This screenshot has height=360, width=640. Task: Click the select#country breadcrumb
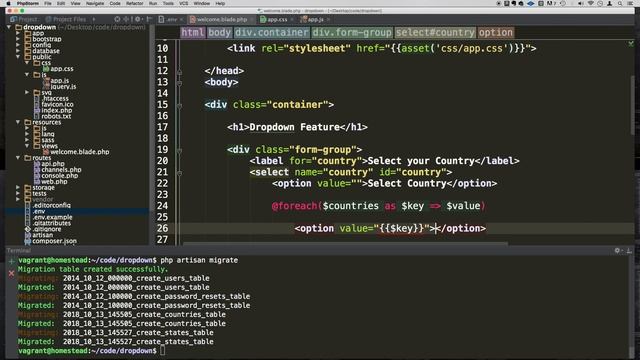tap(435, 32)
